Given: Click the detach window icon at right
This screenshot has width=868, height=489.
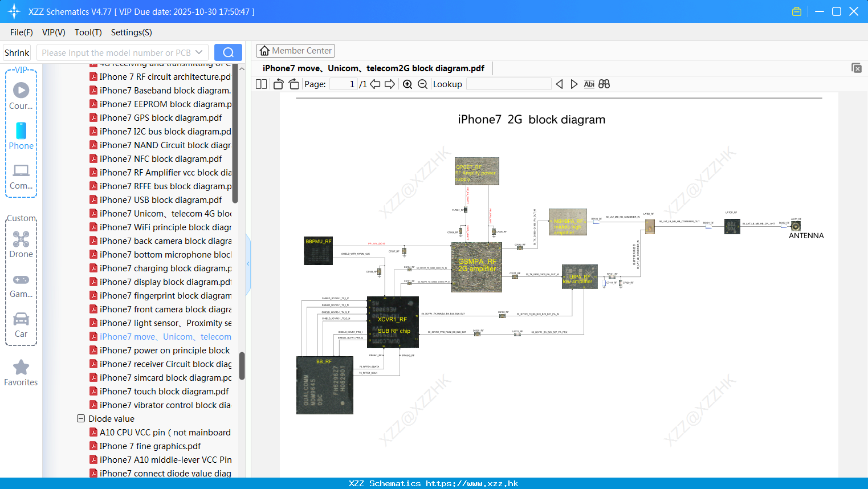Looking at the screenshot, I should (x=856, y=68).
